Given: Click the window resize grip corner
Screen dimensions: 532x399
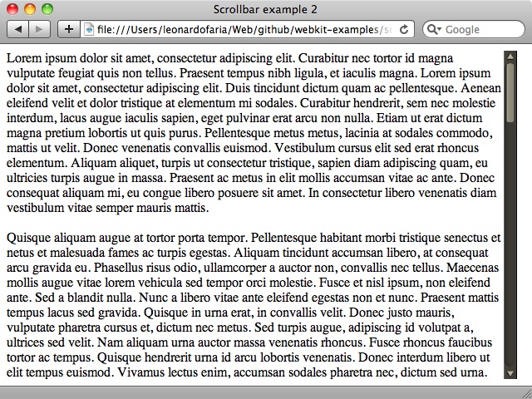Looking at the screenshot, I should coord(526,393).
